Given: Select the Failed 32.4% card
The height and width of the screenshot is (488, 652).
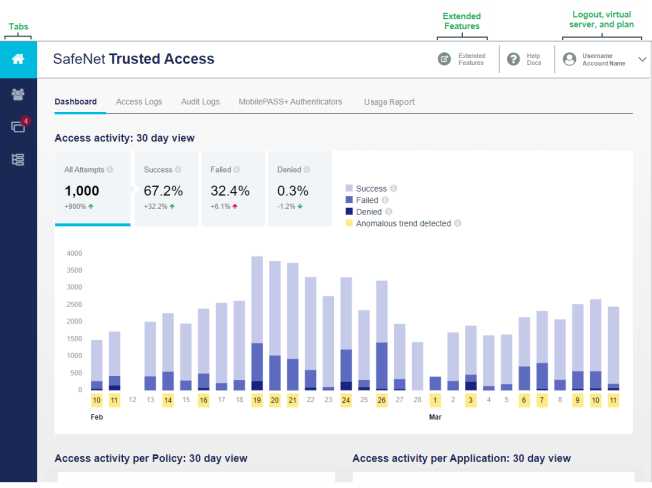Looking at the screenshot, I should 233,188.
